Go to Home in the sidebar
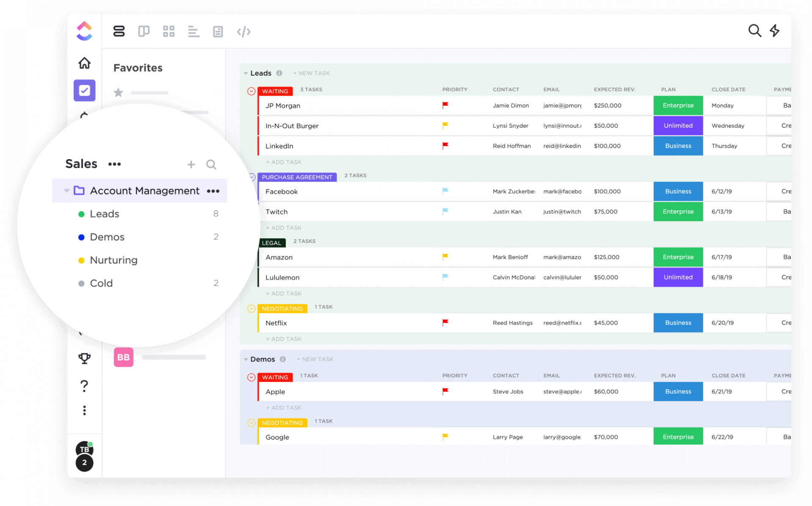This screenshot has height=506, width=812. pos(84,63)
